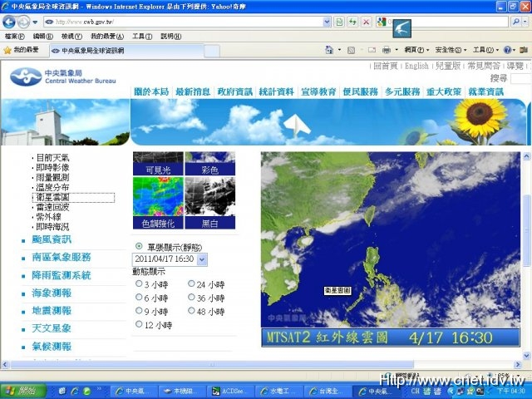This screenshot has width=532, height=399.
Task: Open the 檔案 file menu
Action: (x=14, y=37)
